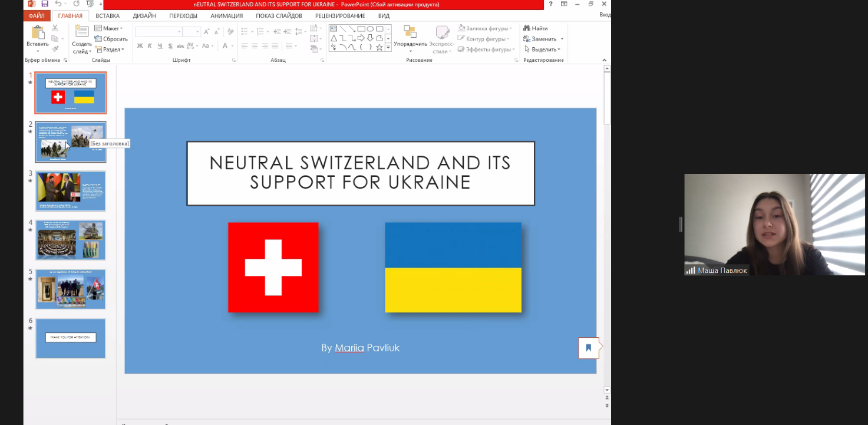Click the Undo arrow in quick access toolbar
The height and width of the screenshot is (425, 868).
pyautogui.click(x=58, y=4)
